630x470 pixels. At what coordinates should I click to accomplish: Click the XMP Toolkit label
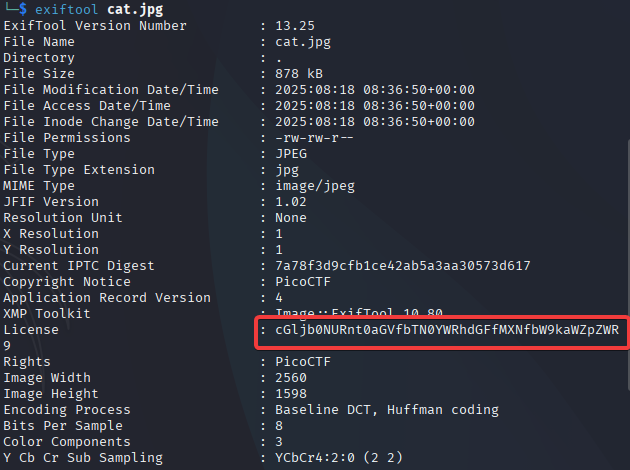(47, 314)
